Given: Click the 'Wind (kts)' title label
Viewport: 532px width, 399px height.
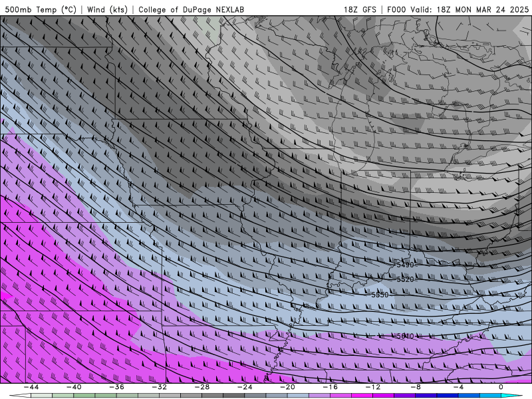Looking at the screenshot, I should pyautogui.click(x=107, y=9).
